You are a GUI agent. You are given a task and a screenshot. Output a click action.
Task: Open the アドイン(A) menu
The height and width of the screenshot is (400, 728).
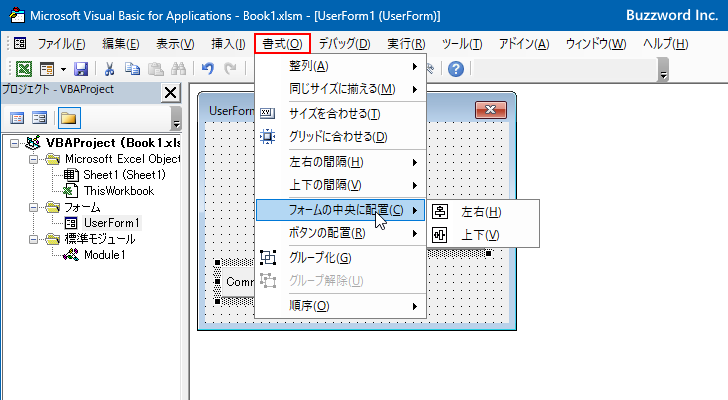point(524,44)
